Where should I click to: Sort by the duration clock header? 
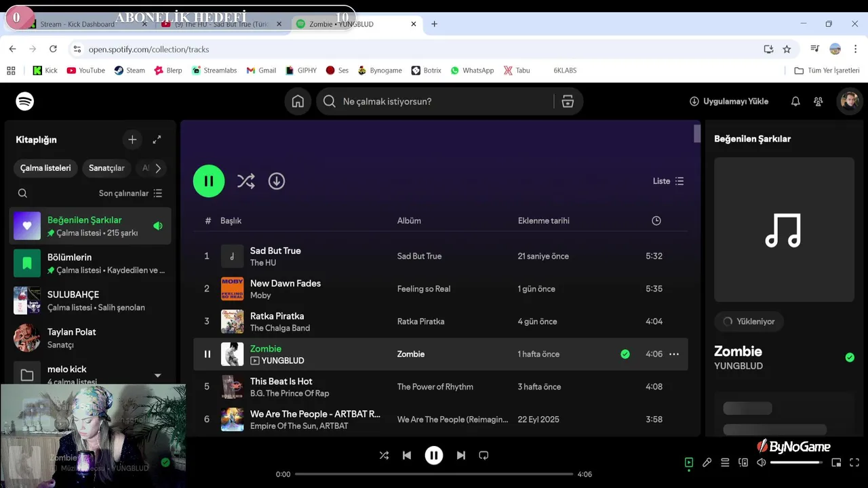656,220
